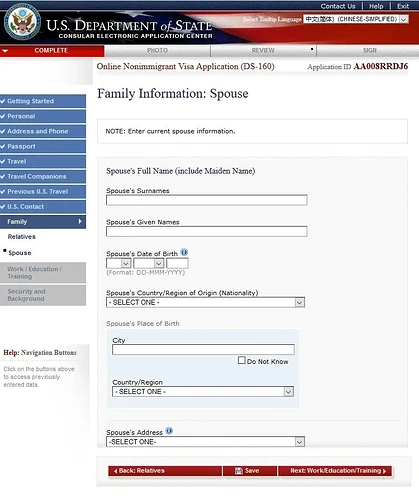Open the birth day dropdown
The width and height of the screenshot is (419, 500).
click(118, 263)
